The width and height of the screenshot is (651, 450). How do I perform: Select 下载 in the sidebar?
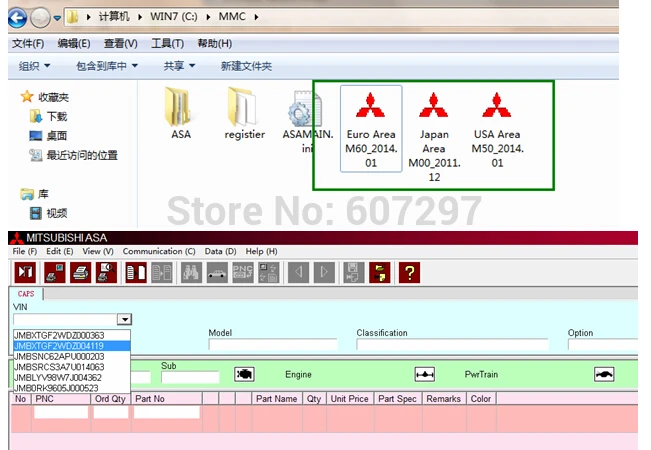pos(49,116)
